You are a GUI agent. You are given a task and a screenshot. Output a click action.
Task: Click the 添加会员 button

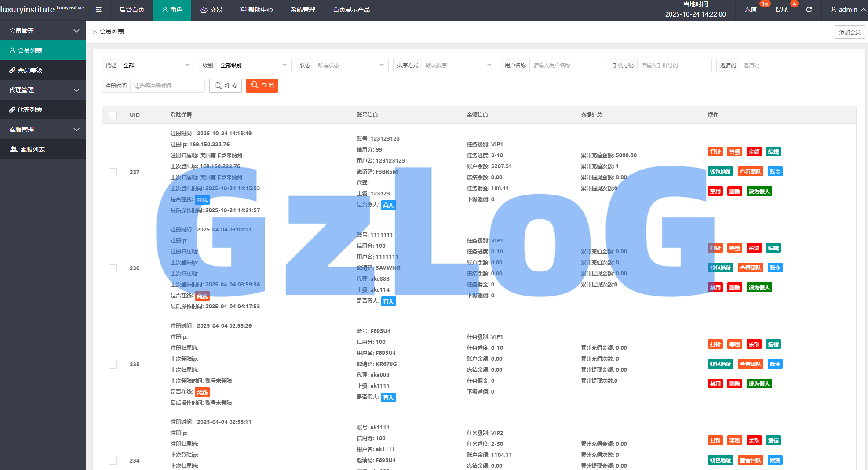click(x=850, y=32)
